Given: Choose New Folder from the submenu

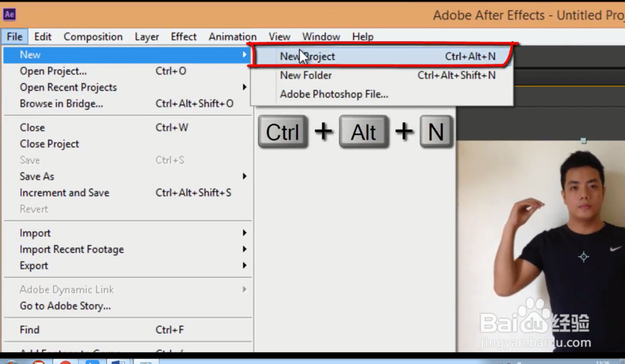Looking at the screenshot, I should 382,76.
